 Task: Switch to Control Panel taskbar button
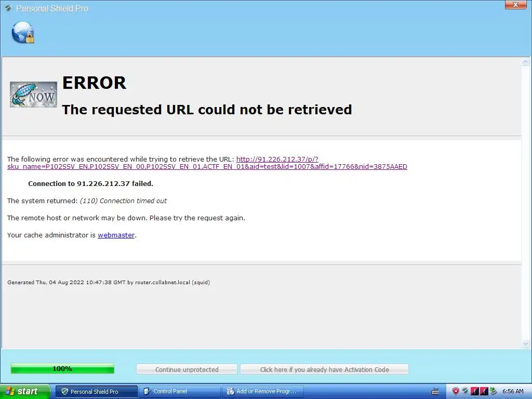[180, 392]
